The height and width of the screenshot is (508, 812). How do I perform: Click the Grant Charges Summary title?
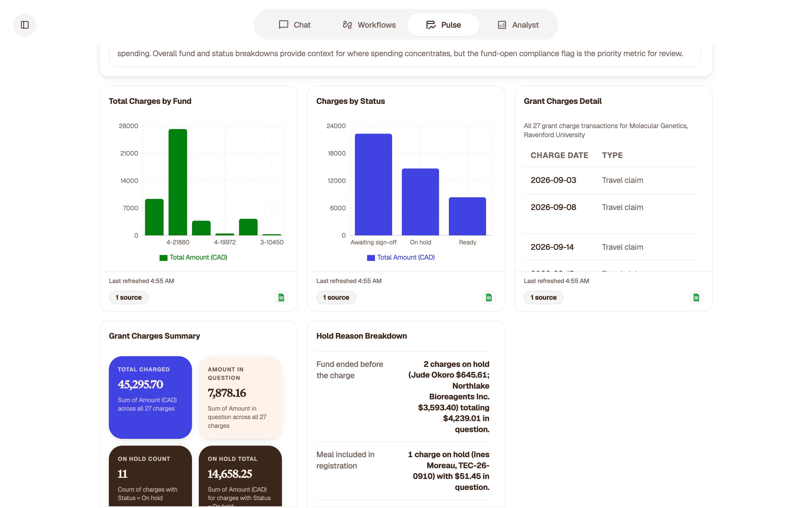click(x=154, y=336)
